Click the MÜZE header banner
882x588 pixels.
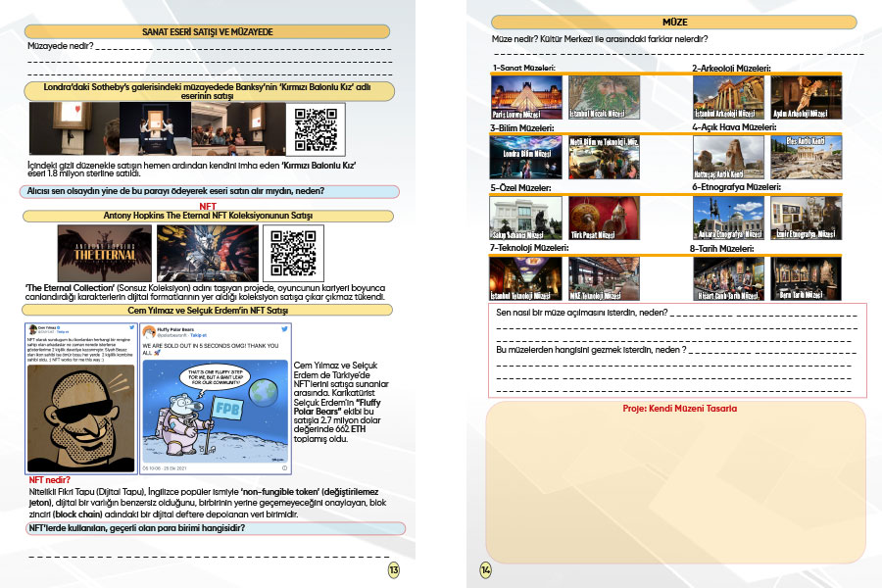click(x=674, y=22)
